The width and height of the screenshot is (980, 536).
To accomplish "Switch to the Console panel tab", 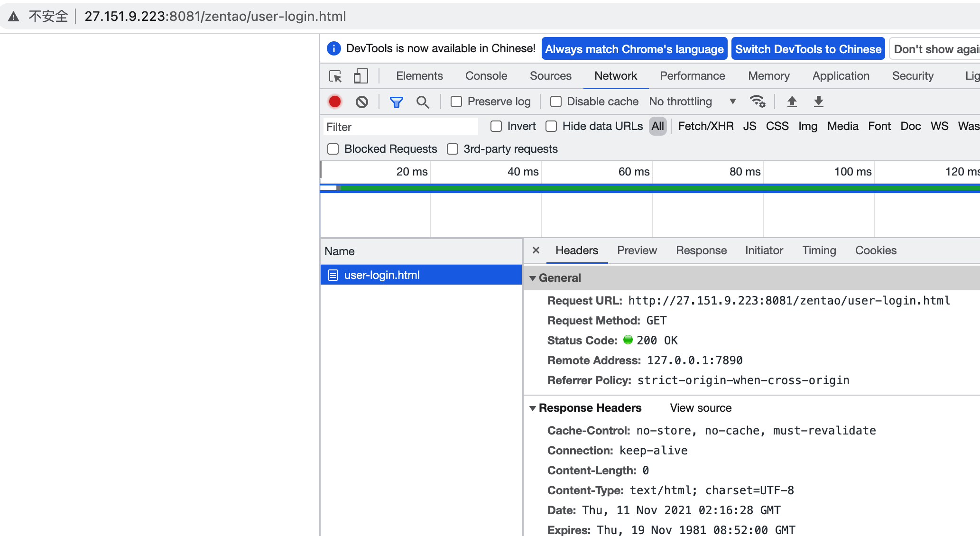I will [486, 76].
